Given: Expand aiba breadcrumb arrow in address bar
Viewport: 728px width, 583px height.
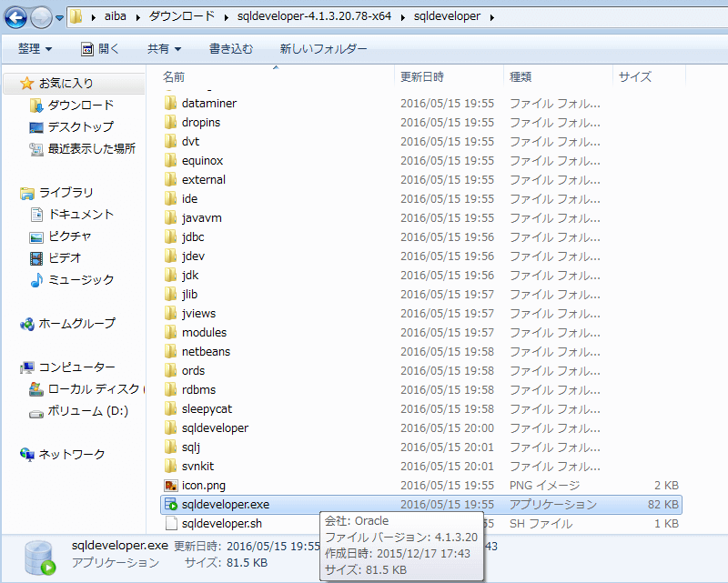Looking at the screenshot, I should [137, 17].
